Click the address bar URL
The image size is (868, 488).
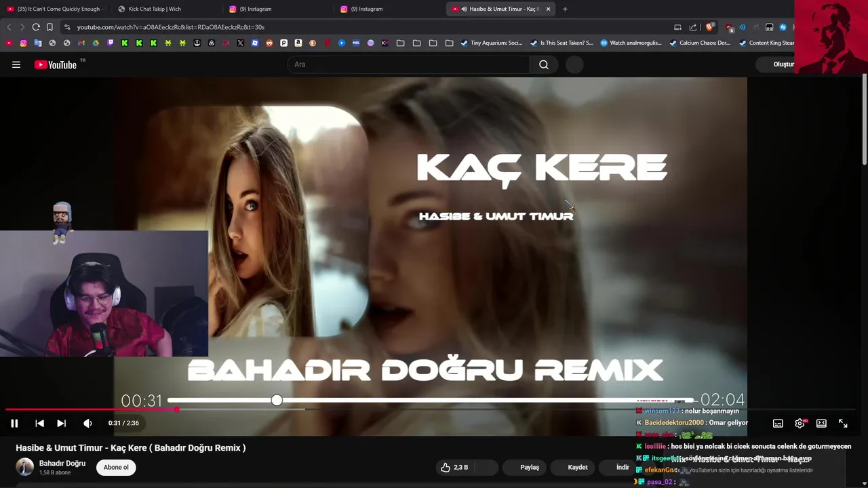coord(170,27)
